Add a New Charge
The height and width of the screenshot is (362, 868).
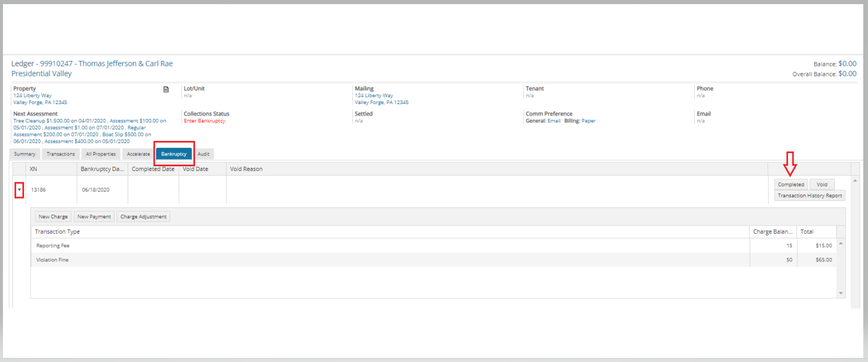53,216
